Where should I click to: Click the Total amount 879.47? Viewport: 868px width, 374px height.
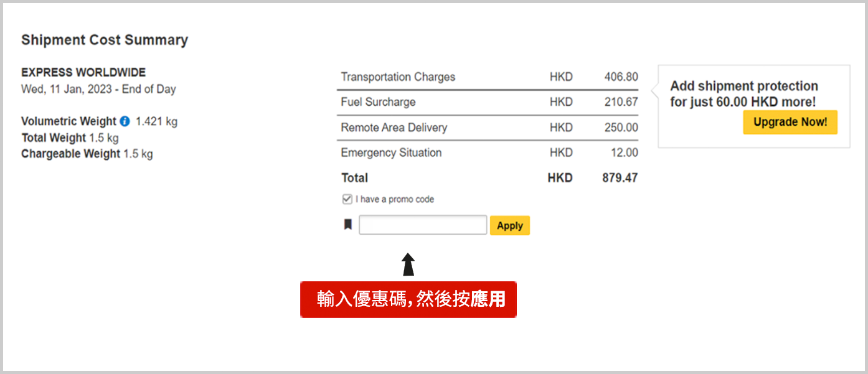click(x=620, y=177)
